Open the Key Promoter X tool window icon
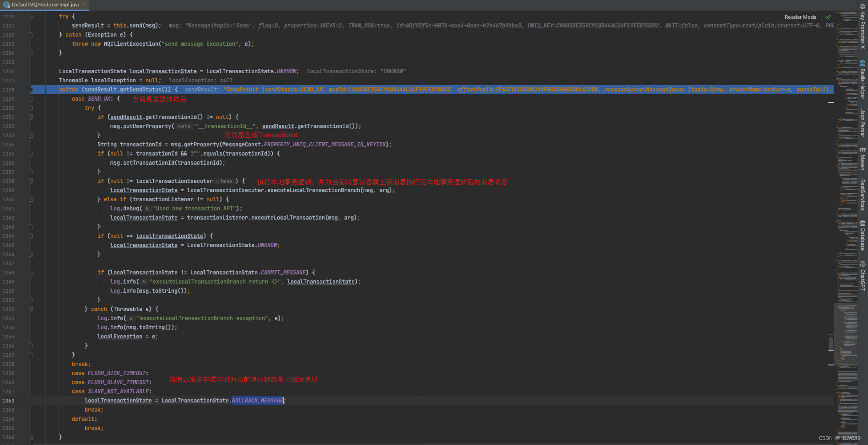This screenshot has width=868, height=445. click(x=863, y=6)
